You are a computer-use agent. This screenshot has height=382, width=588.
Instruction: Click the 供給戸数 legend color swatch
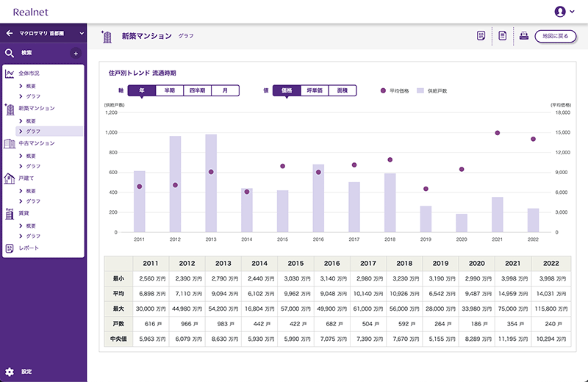click(421, 91)
